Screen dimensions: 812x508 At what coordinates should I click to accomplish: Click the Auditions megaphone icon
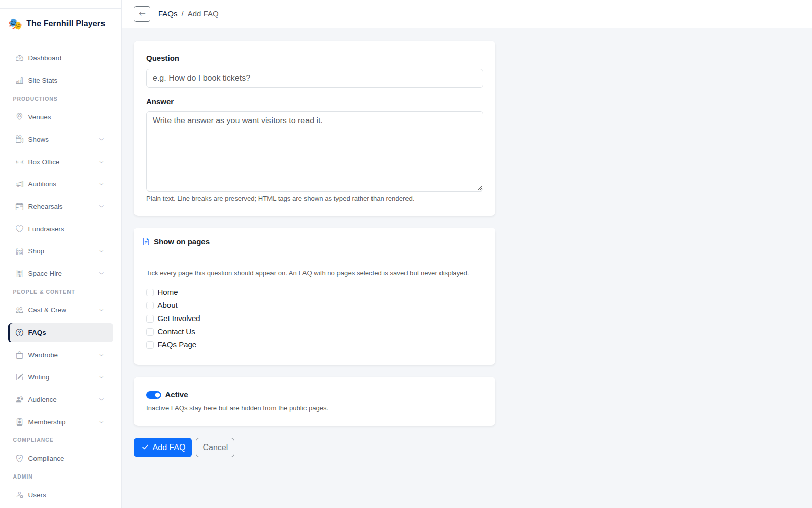coord(19,184)
